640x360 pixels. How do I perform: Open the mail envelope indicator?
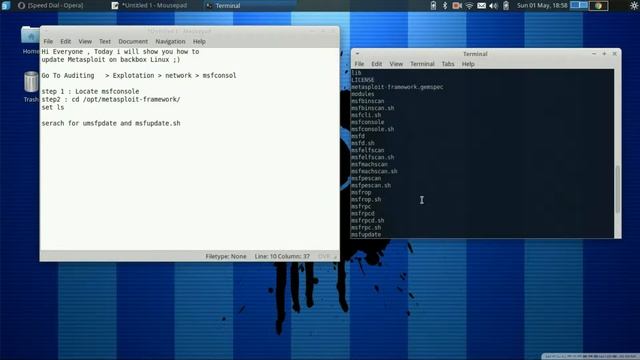pyautogui.click(x=482, y=5)
